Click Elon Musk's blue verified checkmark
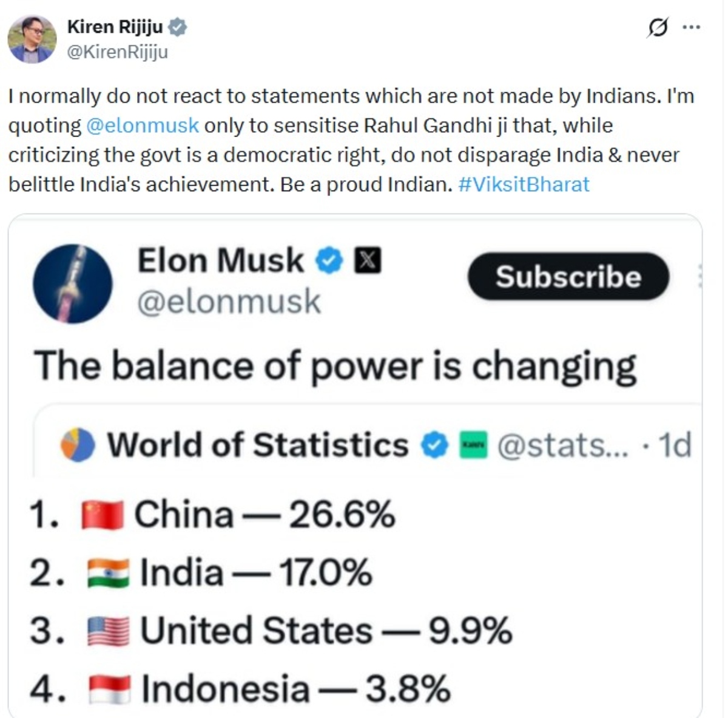The image size is (728, 718). click(x=329, y=261)
